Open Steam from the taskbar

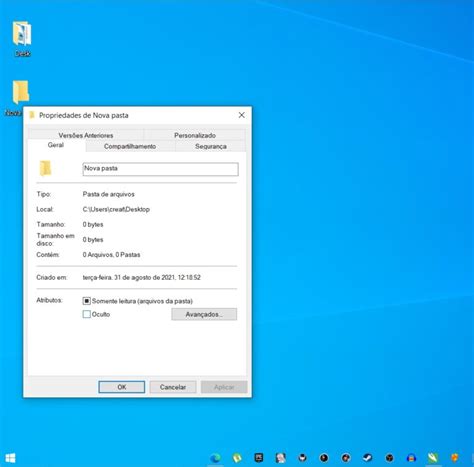pyautogui.click(x=367, y=458)
